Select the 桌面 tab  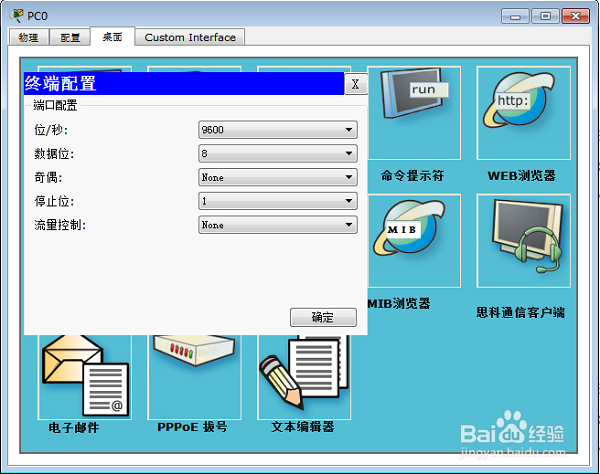click(x=112, y=36)
